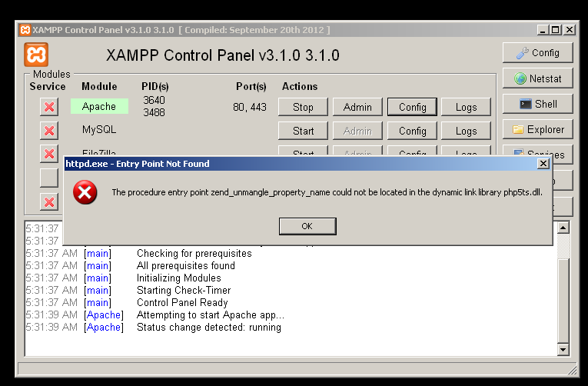Close the XAMPP Control Panel window
Viewport: 588px width, 386px height.
[x=570, y=30]
